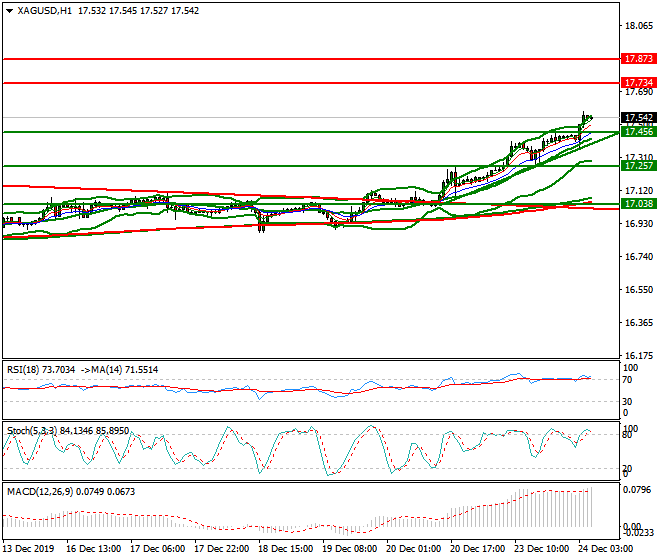Select the 17.456 green support price label
This screenshot has width=660, height=560.
(x=639, y=132)
